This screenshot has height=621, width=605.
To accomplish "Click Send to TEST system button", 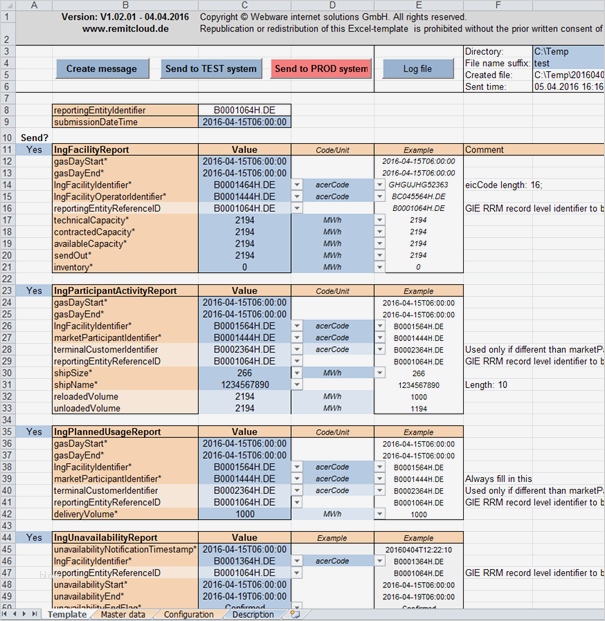I will tap(211, 69).
